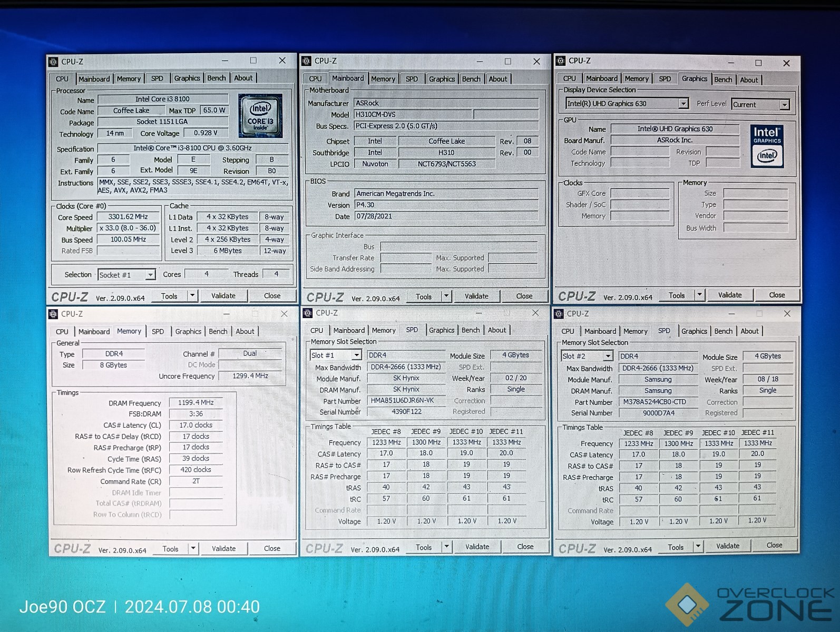This screenshot has width=840, height=632.
Task: Open the Intel(R) UHD Graphics 630 display device dropdown
Action: (683, 103)
